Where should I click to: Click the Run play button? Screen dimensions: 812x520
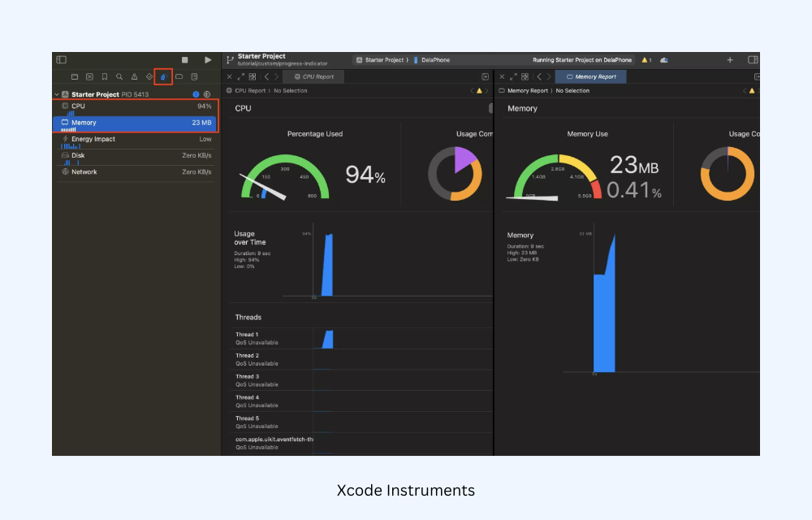pyautogui.click(x=208, y=60)
